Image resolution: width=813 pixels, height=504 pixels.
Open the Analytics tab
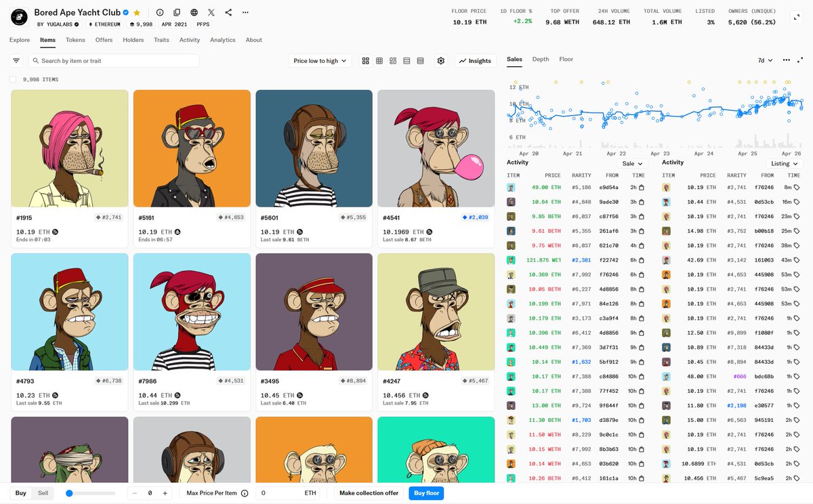pos(223,40)
